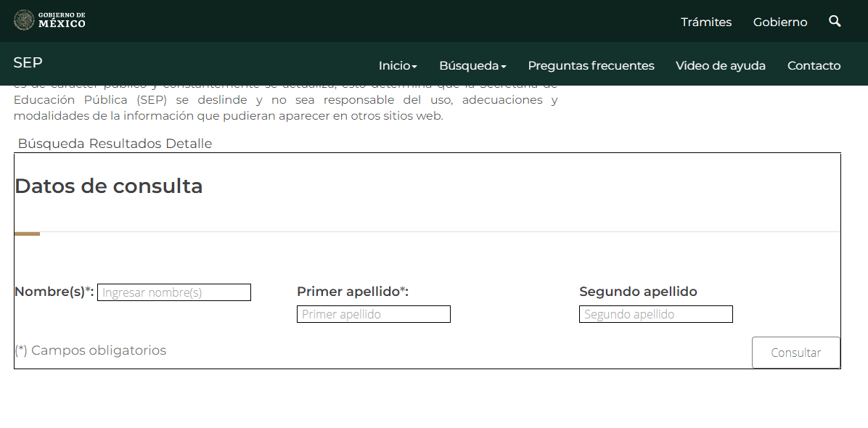Screen dimensions: 868x428
Task: Click the Inicio dropdown caret arrow
Action: (414, 67)
